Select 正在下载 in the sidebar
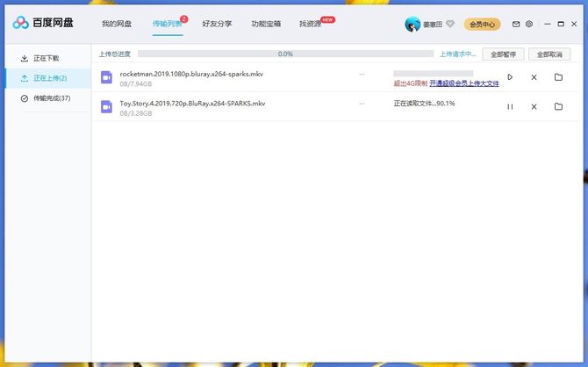The width and height of the screenshot is (588, 367). [48, 59]
